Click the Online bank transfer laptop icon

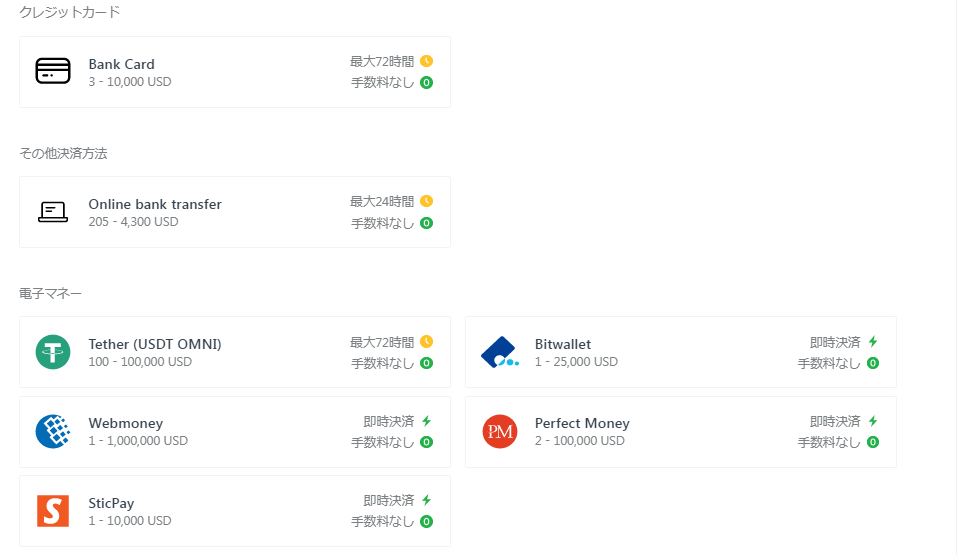(53, 212)
